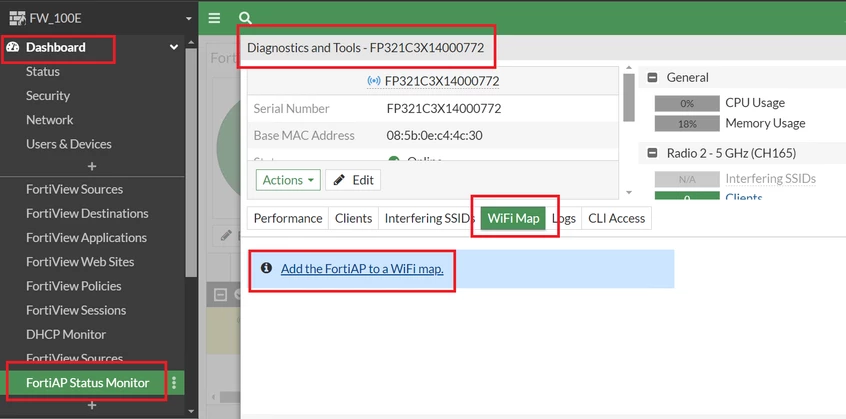Open FortiView Policies

(x=73, y=286)
